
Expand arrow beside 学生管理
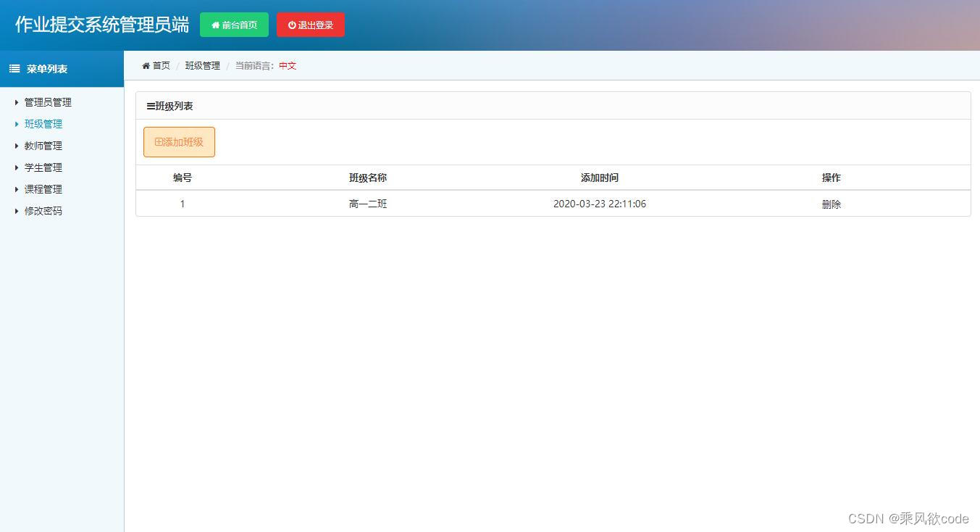[x=17, y=167]
